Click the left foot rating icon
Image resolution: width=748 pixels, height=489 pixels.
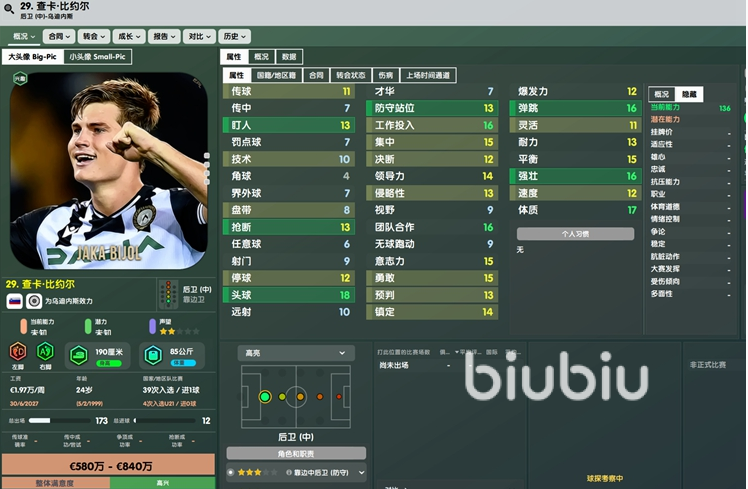17,352
